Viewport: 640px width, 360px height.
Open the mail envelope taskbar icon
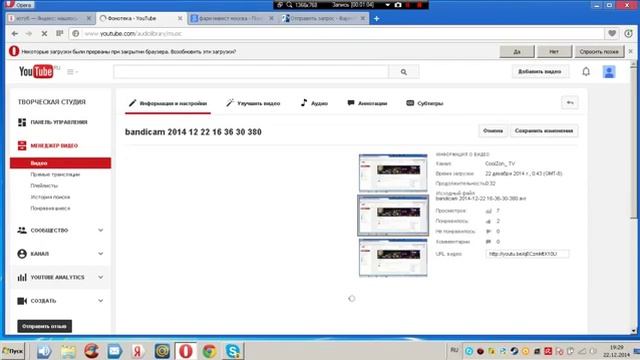(x=115, y=351)
